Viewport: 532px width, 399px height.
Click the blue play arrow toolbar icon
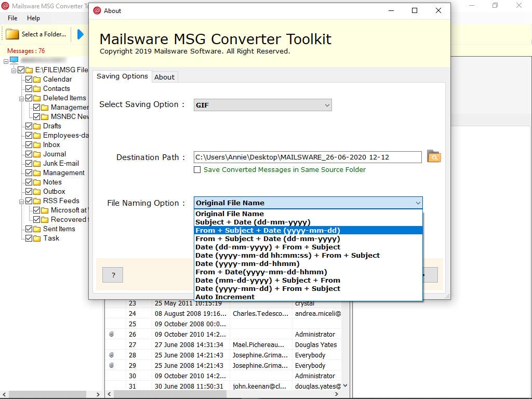(x=80, y=34)
